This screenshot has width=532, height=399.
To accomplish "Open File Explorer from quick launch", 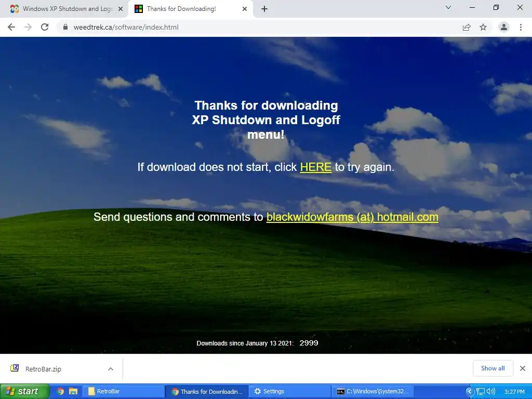I will [x=73, y=391].
